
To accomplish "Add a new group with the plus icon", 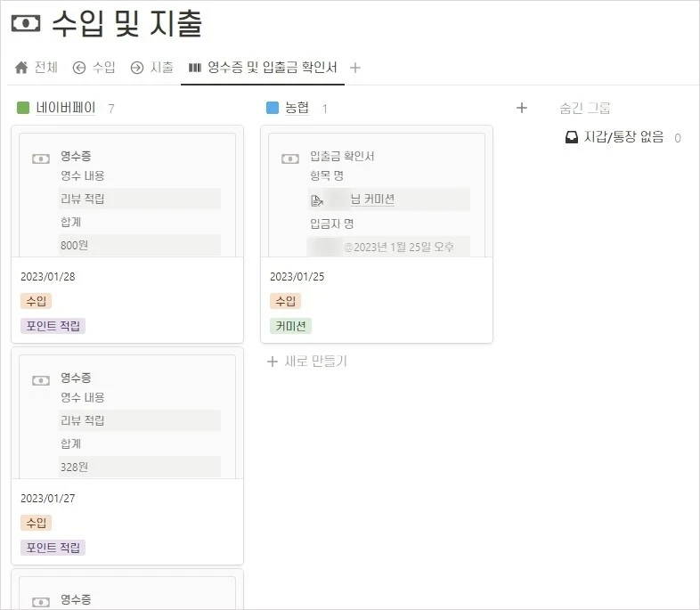I will (521, 108).
